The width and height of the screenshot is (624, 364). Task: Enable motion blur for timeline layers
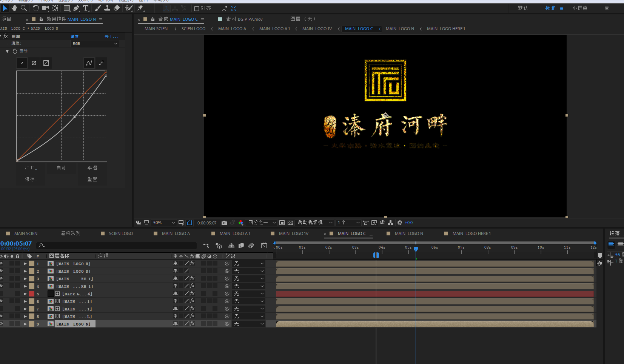[251, 246]
